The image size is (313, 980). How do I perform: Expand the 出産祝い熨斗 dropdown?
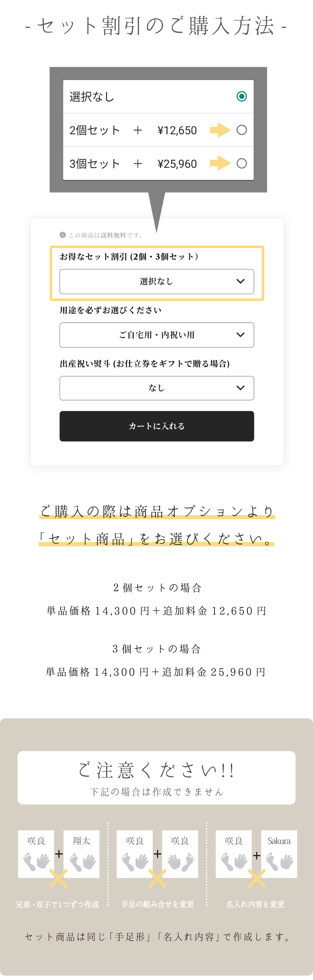(x=157, y=388)
